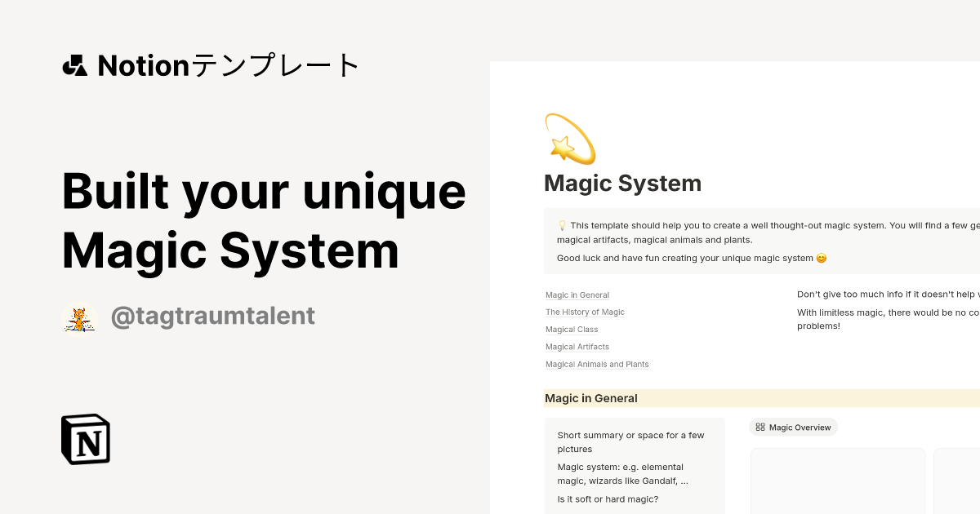
Task: Click the highlighted Magic in General heading
Action: 590,398
